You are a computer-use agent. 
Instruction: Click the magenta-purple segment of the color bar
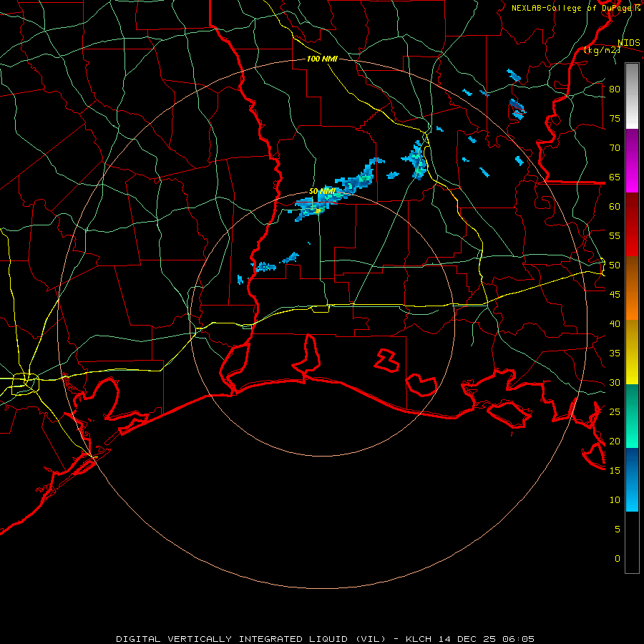[632, 160]
